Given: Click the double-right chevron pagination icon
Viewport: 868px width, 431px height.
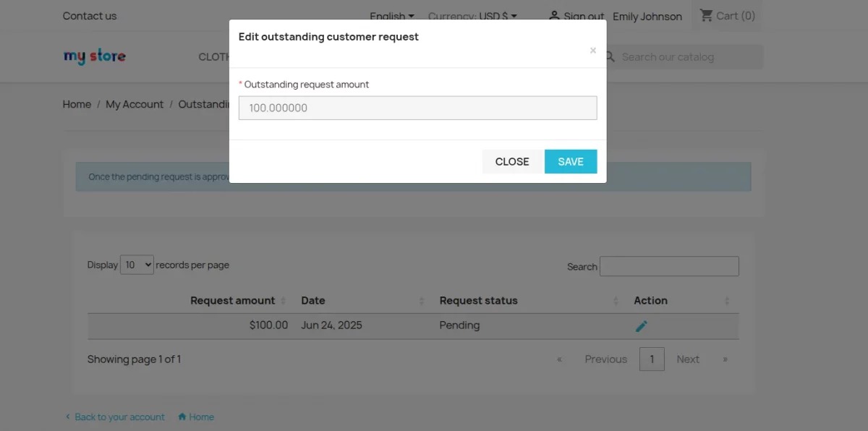Looking at the screenshot, I should pyautogui.click(x=725, y=359).
